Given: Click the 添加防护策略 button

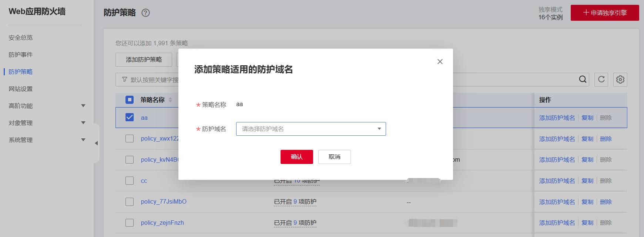Looking at the screenshot, I should [144, 60].
